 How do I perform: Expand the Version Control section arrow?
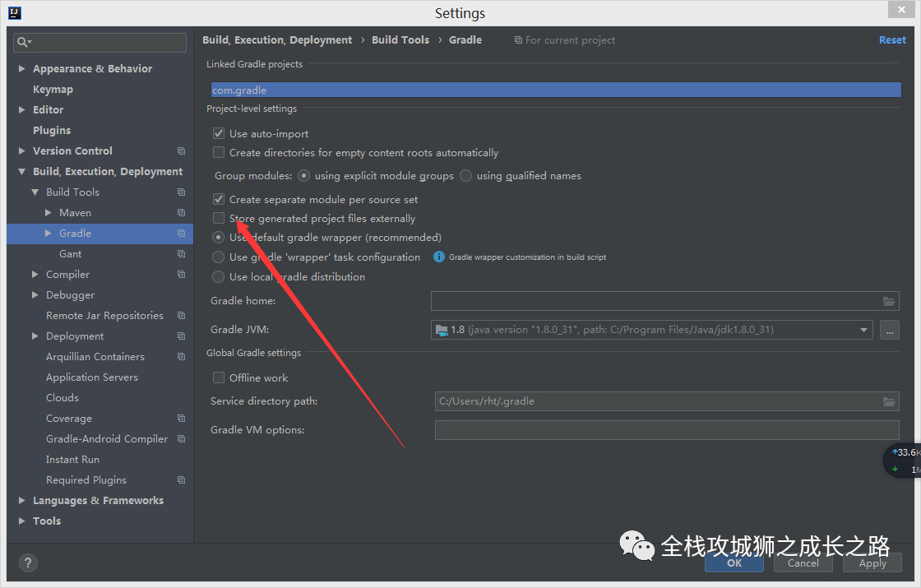tap(21, 151)
